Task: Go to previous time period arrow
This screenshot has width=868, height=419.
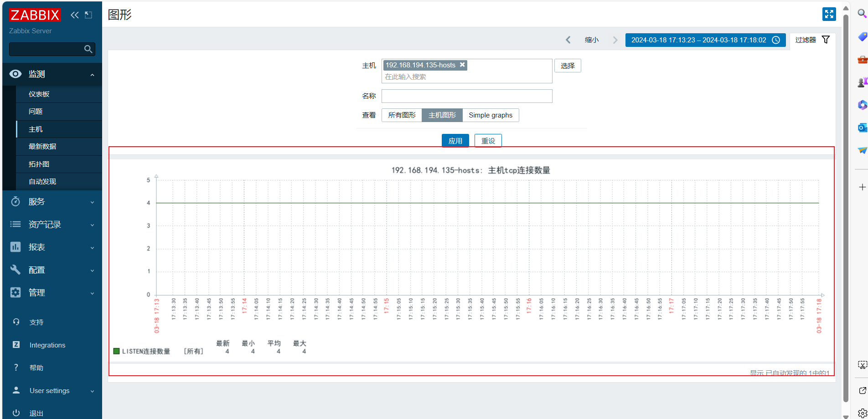Action: 568,40
